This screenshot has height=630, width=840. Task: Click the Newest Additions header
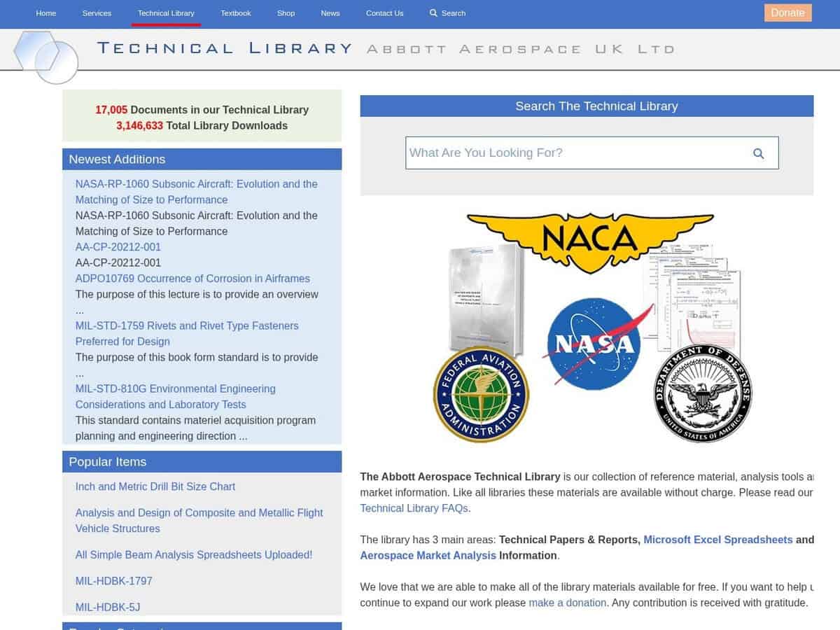pyautogui.click(x=202, y=159)
